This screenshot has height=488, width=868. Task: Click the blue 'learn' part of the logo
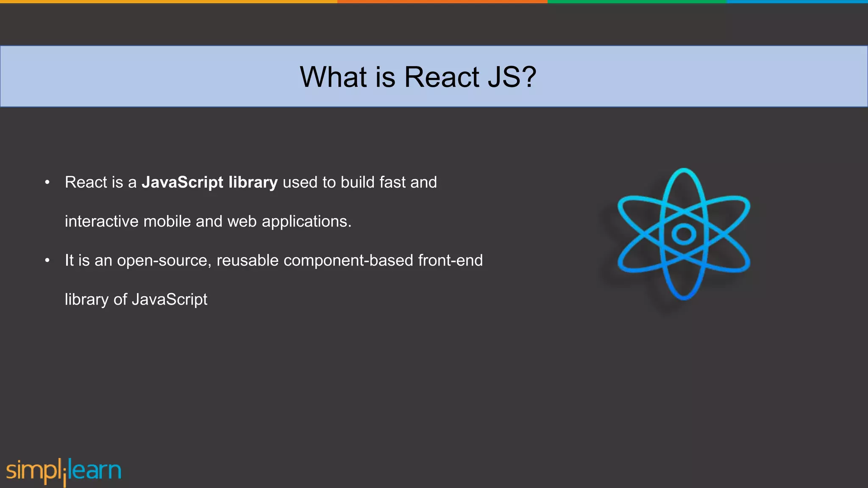click(x=95, y=470)
